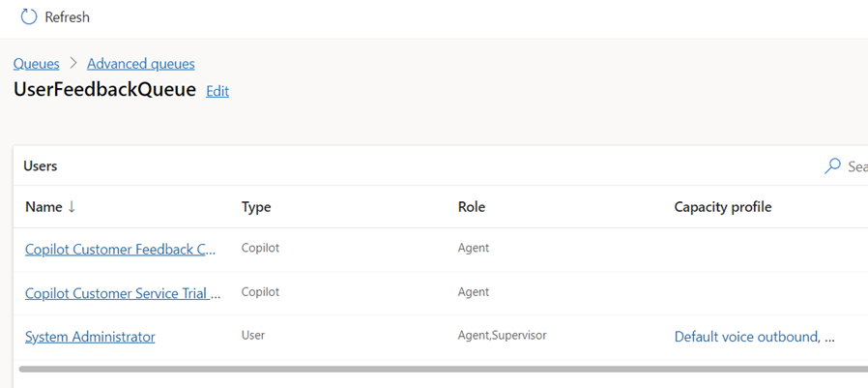
Task: Click the circular Refresh arrow icon
Action: click(x=29, y=16)
